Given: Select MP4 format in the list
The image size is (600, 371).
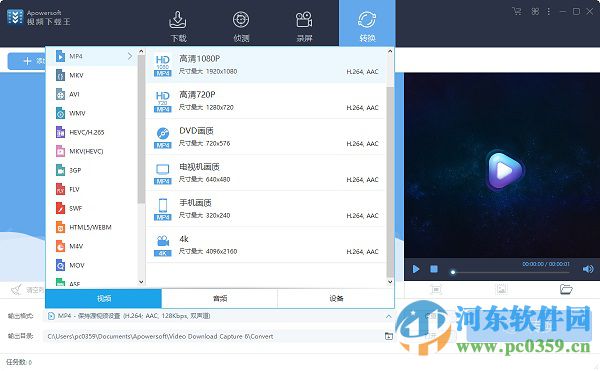Looking at the screenshot, I should coord(91,56).
